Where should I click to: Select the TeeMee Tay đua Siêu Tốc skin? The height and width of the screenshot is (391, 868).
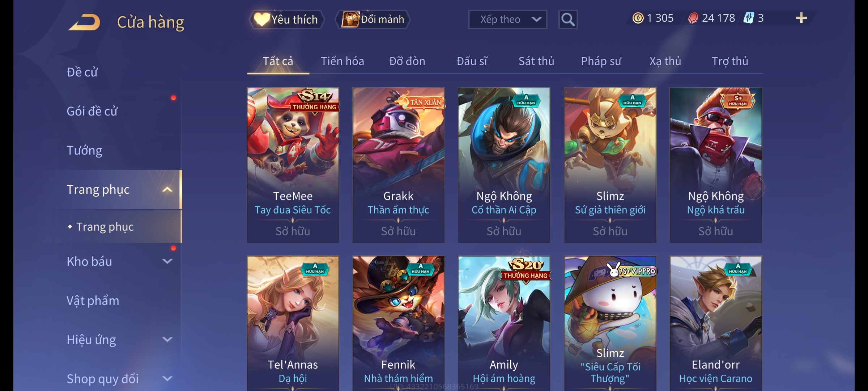pos(293,165)
